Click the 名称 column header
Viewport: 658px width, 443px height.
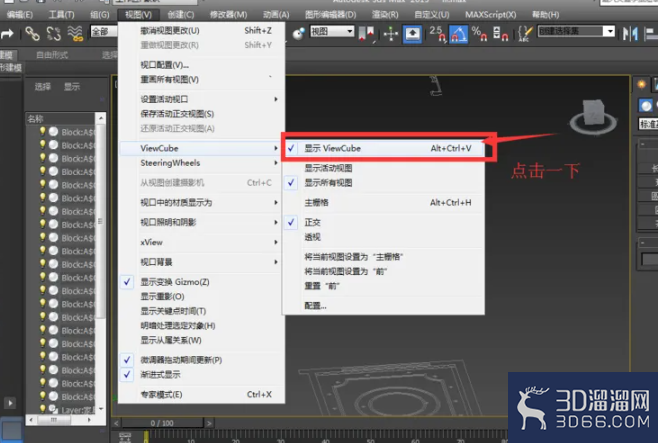[x=60, y=119]
